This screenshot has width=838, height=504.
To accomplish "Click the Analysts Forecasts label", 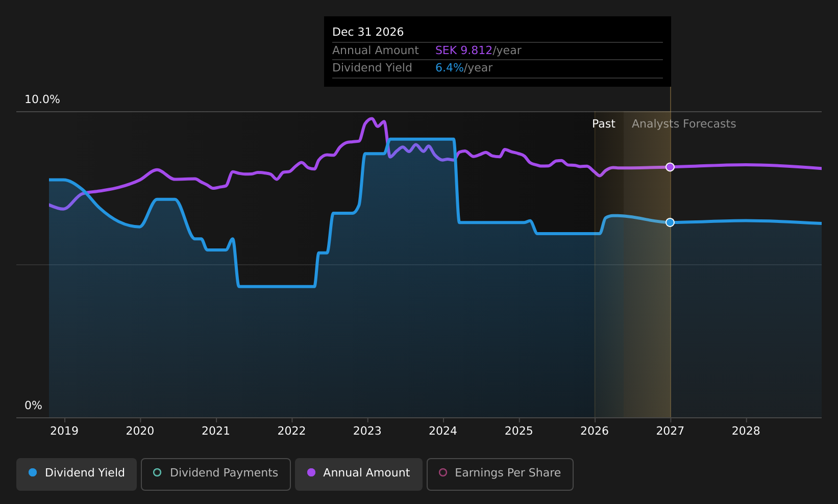I will pos(684,124).
